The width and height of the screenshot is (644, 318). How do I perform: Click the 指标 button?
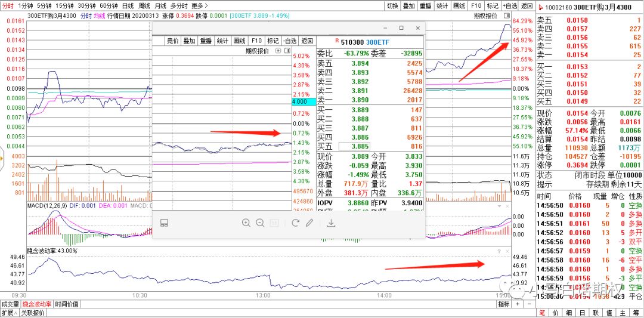(504, 304)
